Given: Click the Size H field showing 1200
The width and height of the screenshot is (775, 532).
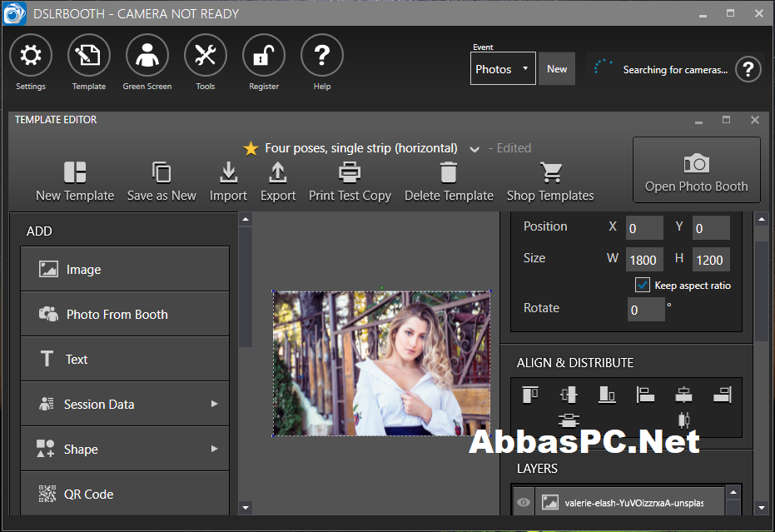Looking at the screenshot, I should click(x=711, y=260).
